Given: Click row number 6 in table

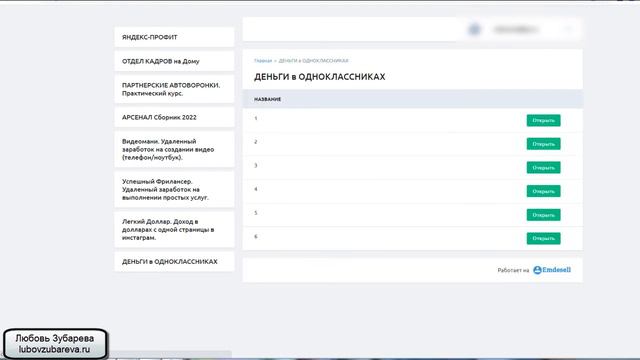Looking at the screenshot, I should 256,237.
